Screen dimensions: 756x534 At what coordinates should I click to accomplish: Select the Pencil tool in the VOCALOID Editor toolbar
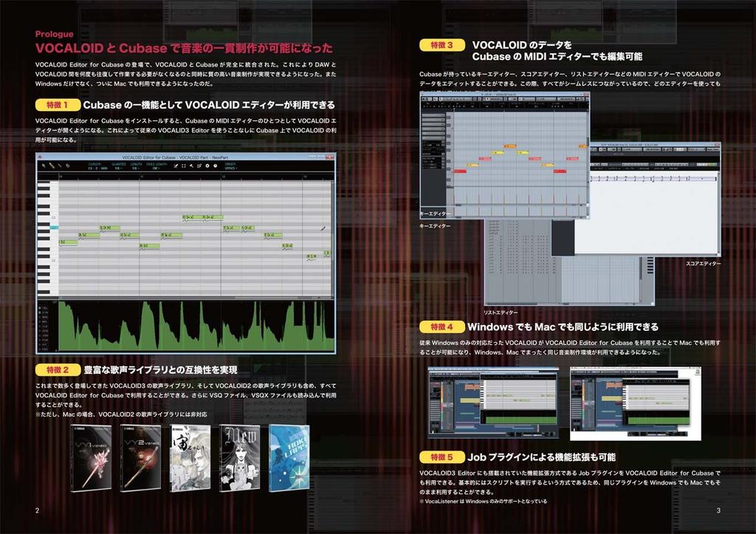[x=50, y=165]
